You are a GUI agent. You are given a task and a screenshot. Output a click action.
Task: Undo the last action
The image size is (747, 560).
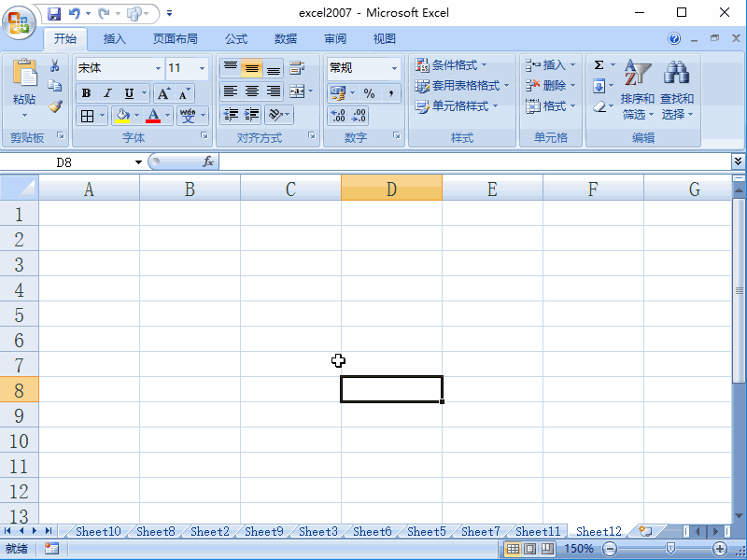pos(74,13)
